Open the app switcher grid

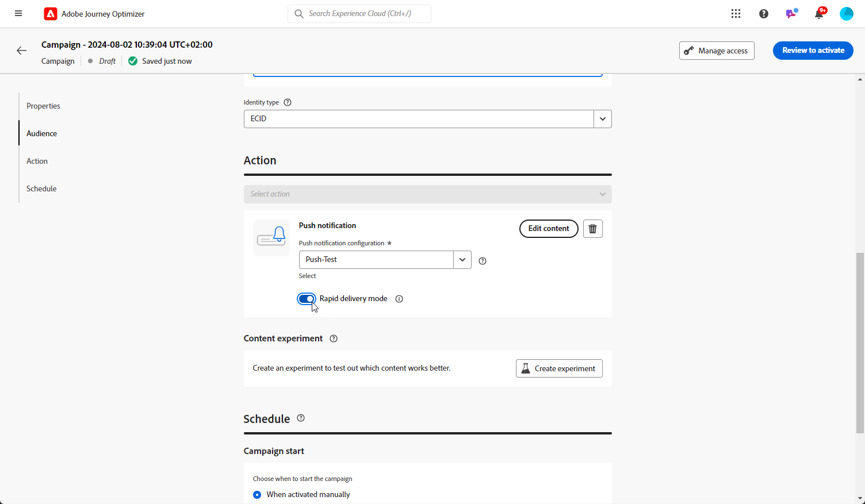click(736, 14)
